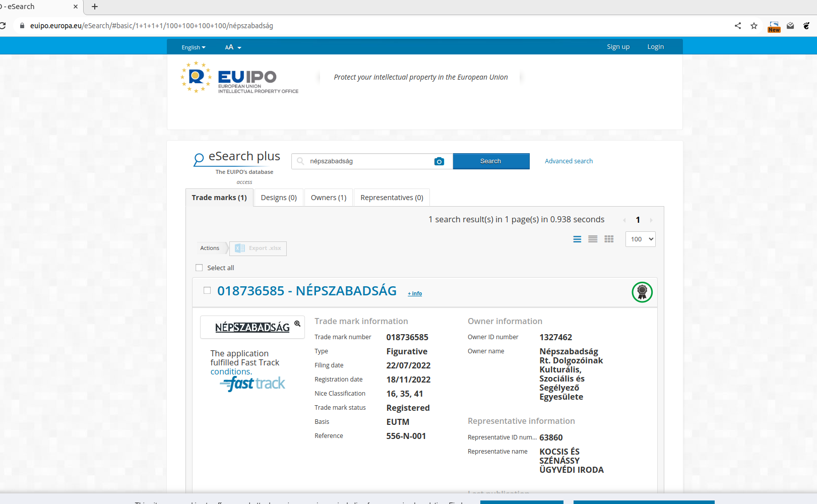
Task: Click the fast track conditions link
Action: point(231,371)
